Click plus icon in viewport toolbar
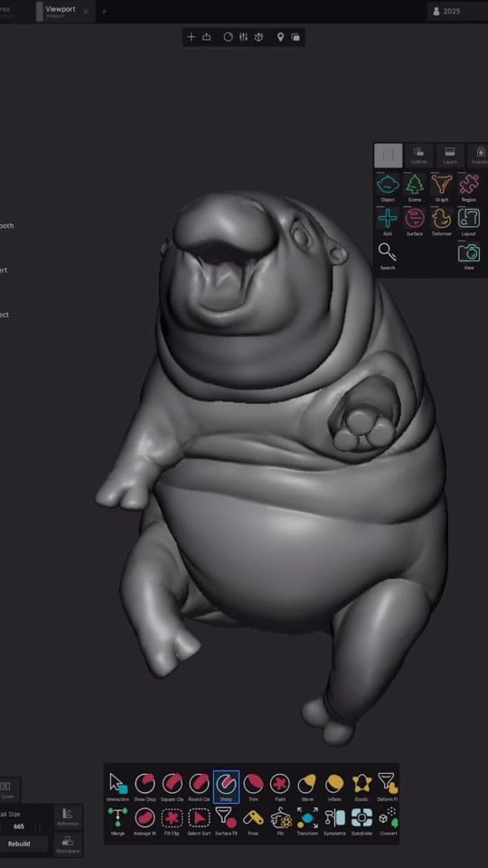 (x=192, y=37)
